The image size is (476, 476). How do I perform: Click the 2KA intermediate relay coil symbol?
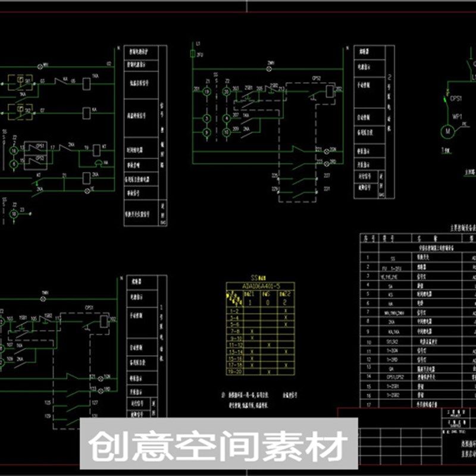pos(86,178)
